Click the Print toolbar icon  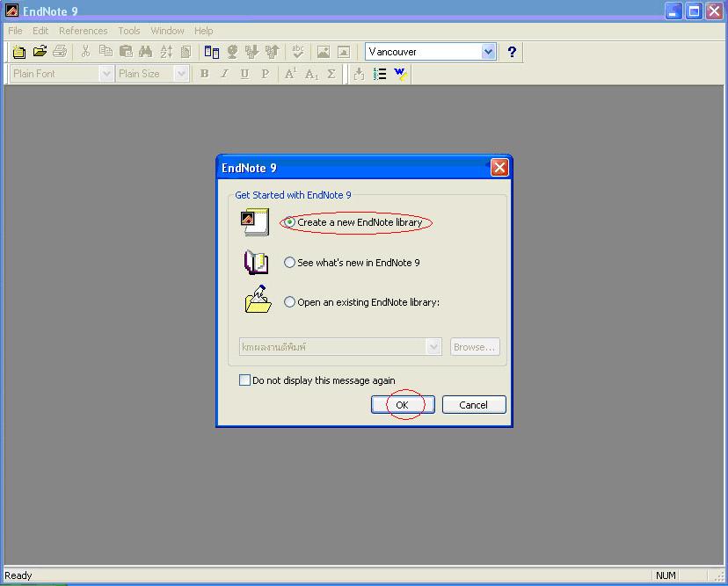pos(60,52)
